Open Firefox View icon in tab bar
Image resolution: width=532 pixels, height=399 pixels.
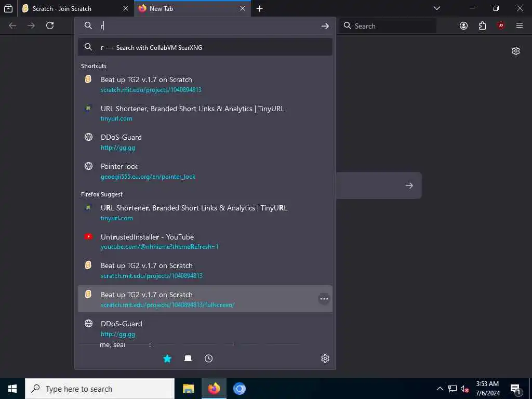8,8
